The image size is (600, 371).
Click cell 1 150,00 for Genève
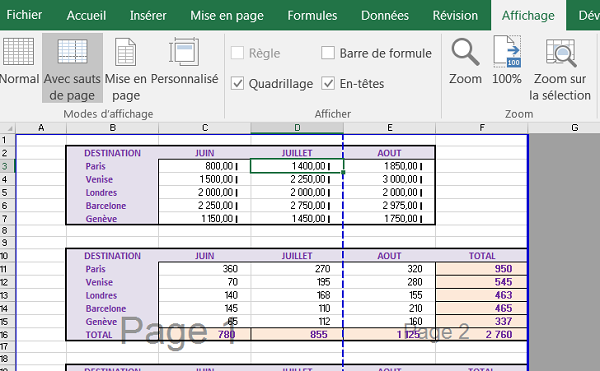[x=205, y=218]
